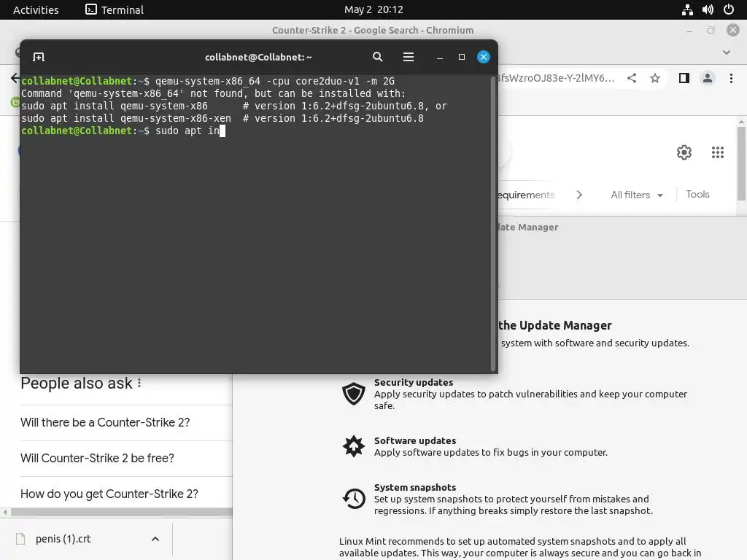This screenshot has height=560, width=747.
Task: Open the Terminal hamburger menu
Action: tap(409, 57)
